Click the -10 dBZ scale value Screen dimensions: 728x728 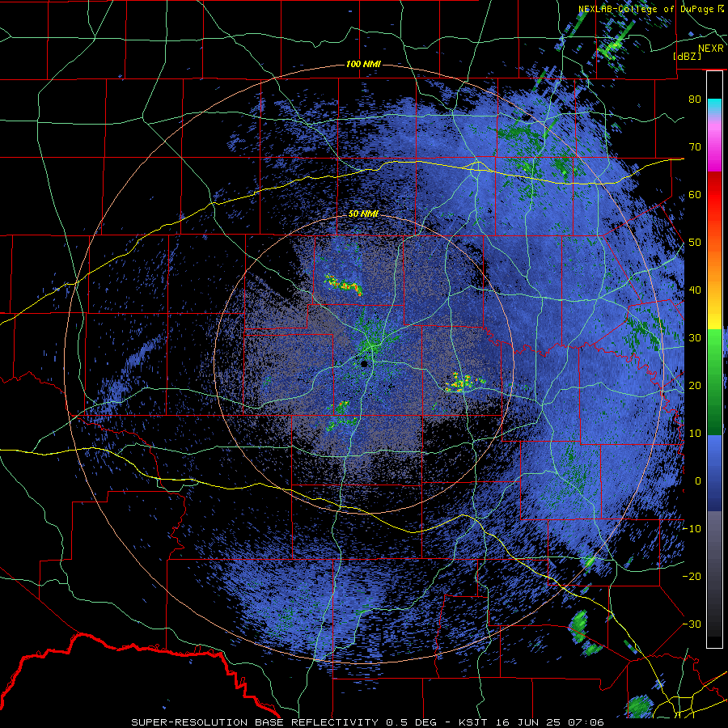(692, 529)
